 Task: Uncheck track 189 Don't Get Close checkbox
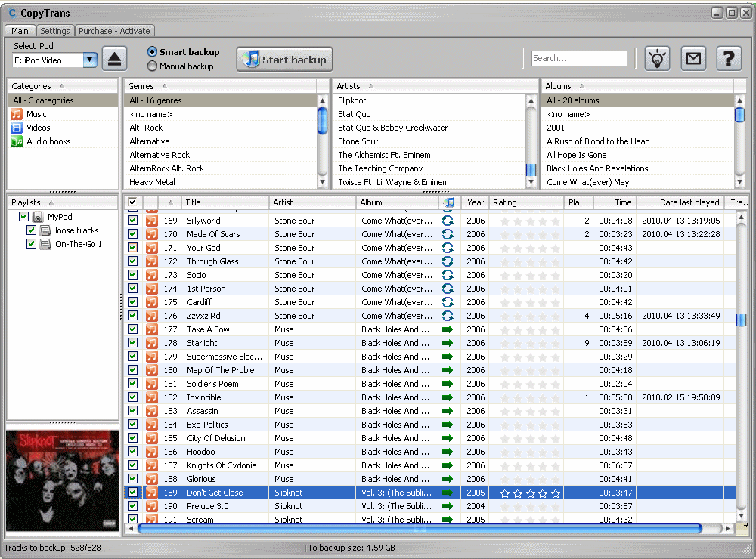(132, 492)
